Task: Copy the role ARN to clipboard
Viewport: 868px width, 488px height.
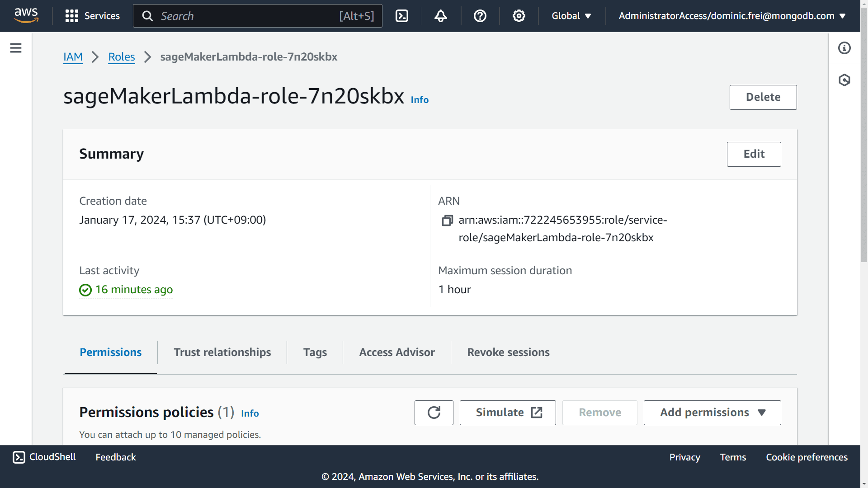Action: 447,221
